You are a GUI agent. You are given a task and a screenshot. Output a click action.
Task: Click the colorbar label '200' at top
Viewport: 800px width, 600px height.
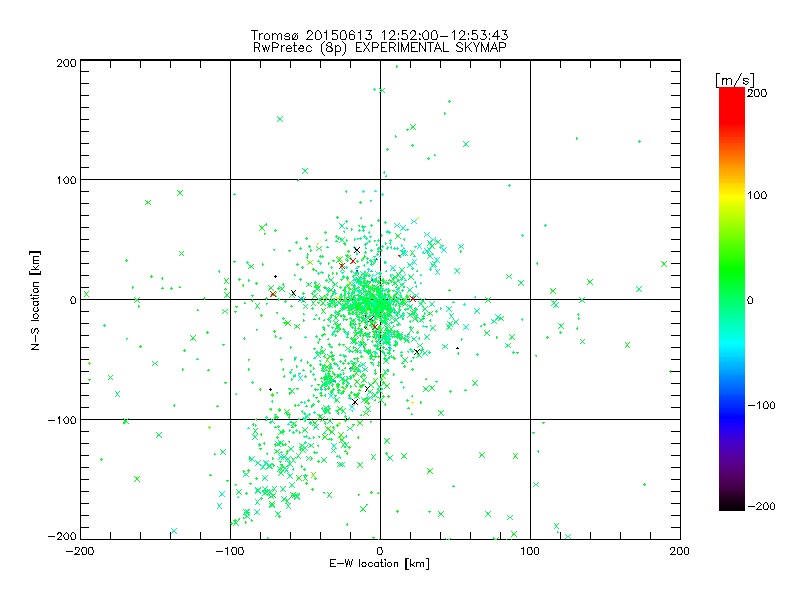pyautogui.click(x=757, y=93)
